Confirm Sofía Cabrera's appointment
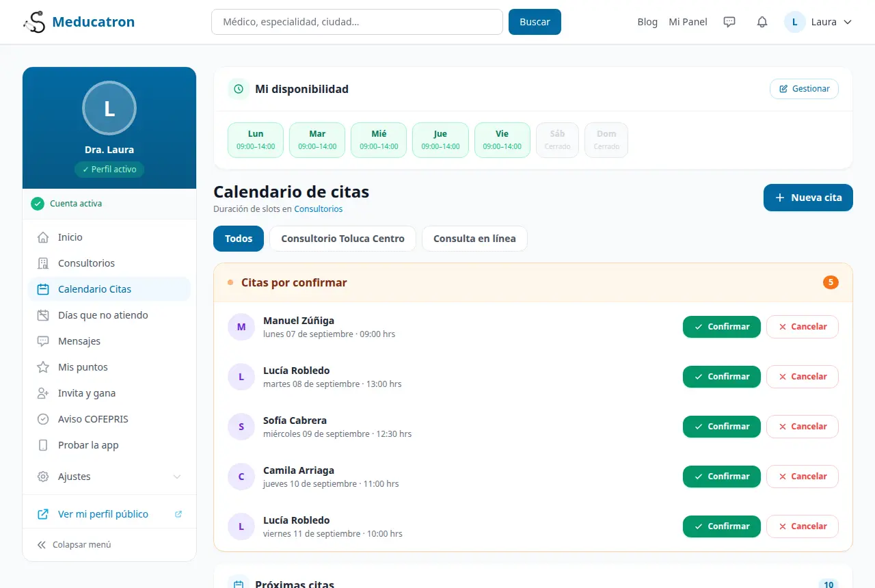This screenshot has width=875, height=588. [x=721, y=427]
